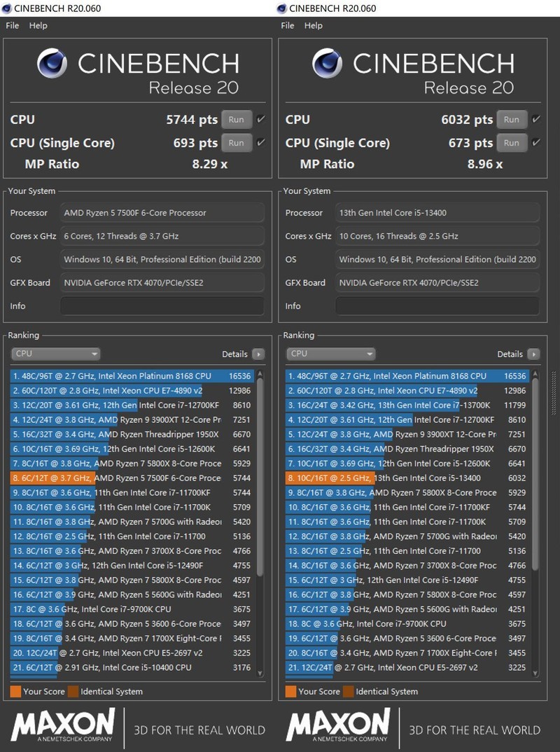The height and width of the screenshot is (752, 560).
Task: Click the MAXON logo under the Ryzen results
Action: pos(62,727)
